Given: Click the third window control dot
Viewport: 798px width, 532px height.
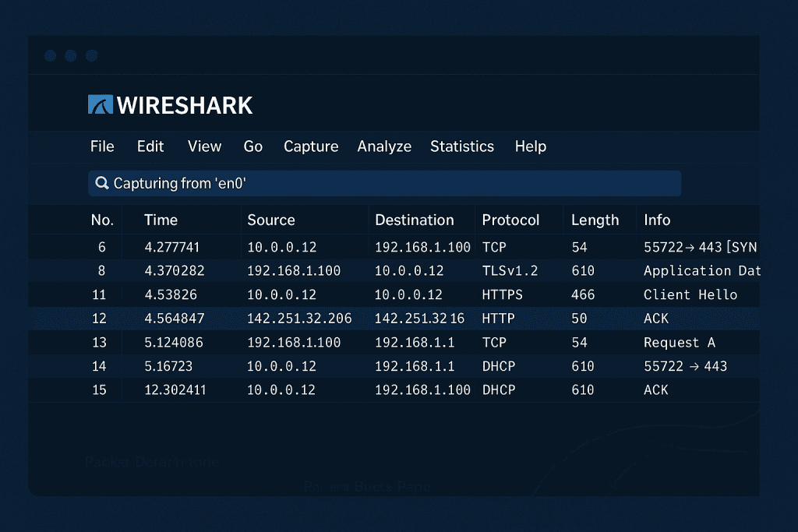Looking at the screenshot, I should [x=92, y=55].
